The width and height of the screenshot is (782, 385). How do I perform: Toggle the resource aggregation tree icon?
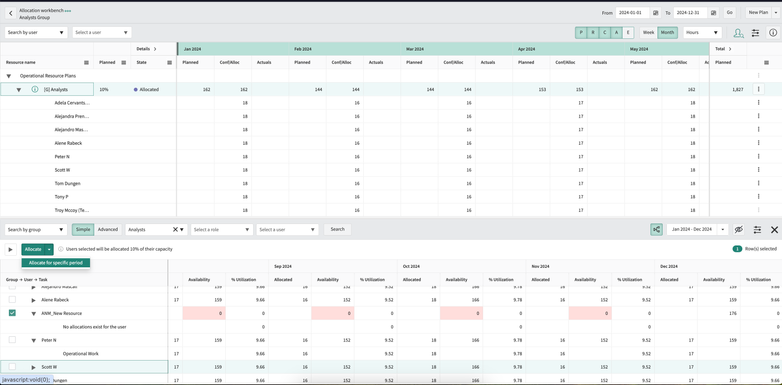[656, 229]
